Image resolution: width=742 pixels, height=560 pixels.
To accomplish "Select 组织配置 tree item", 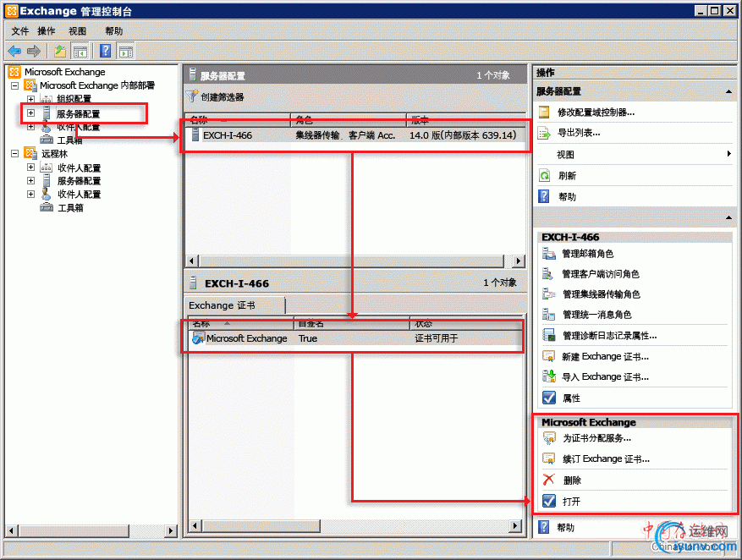I will point(74,99).
